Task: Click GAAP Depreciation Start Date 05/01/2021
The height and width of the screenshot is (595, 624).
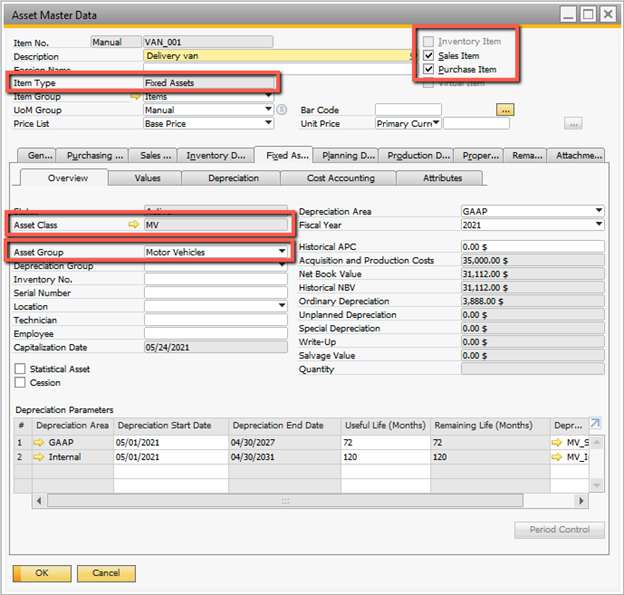Action: 171,442
